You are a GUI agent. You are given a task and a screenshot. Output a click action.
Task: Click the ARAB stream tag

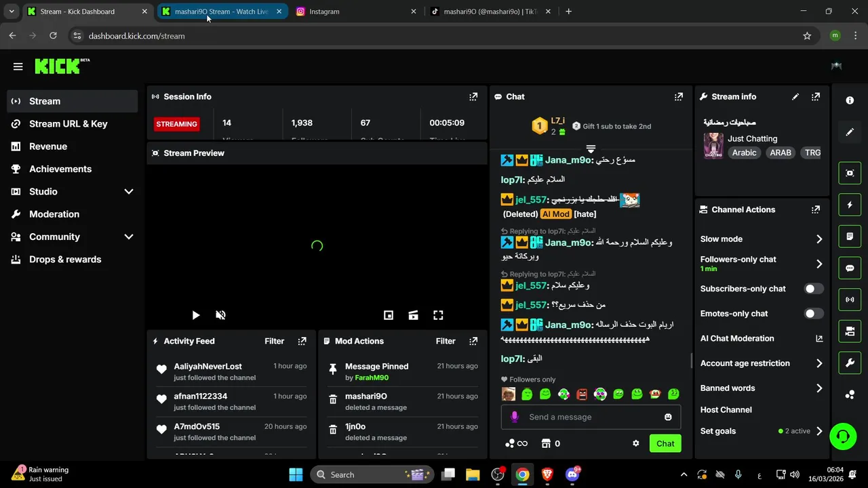tap(781, 152)
